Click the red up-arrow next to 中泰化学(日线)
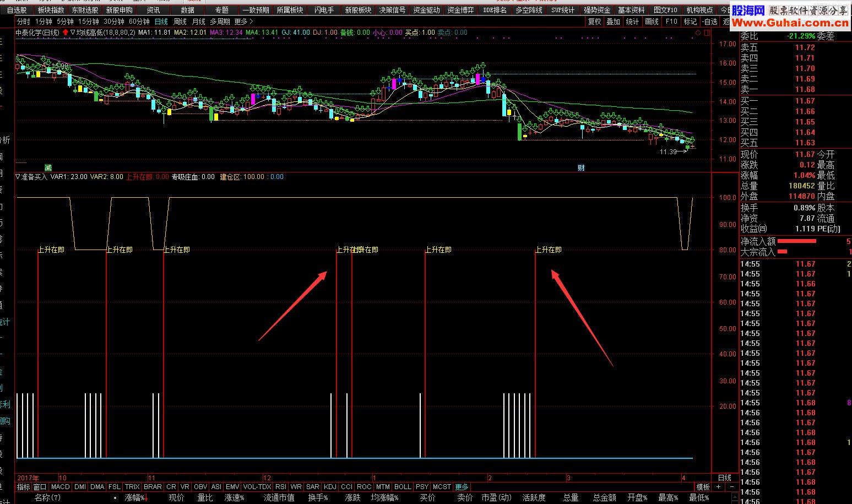Viewport: 852px width, 504px height. tap(66, 32)
